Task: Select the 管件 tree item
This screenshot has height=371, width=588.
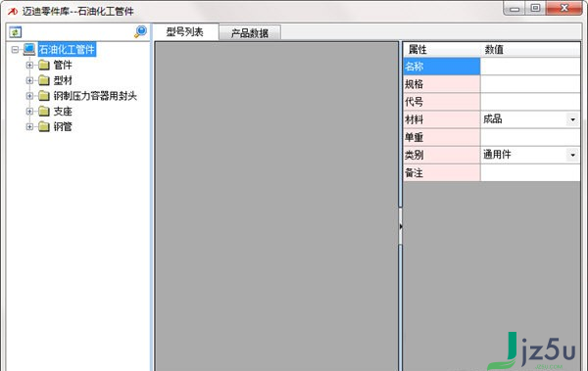Action: pyautogui.click(x=63, y=65)
